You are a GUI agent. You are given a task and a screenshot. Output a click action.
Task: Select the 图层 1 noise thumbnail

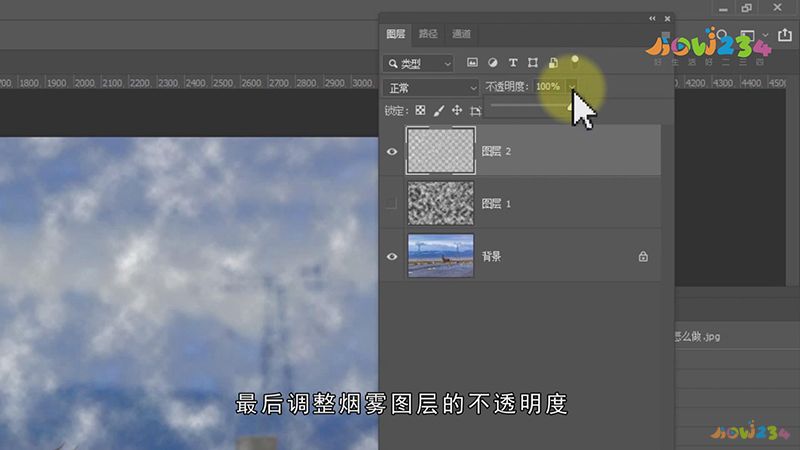(441, 204)
